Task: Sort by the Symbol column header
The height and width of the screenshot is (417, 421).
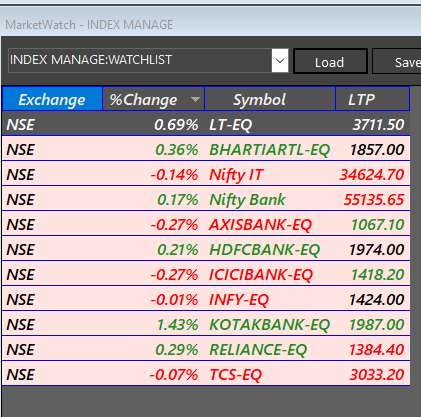Action: pyautogui.click(x=270, y=99)
